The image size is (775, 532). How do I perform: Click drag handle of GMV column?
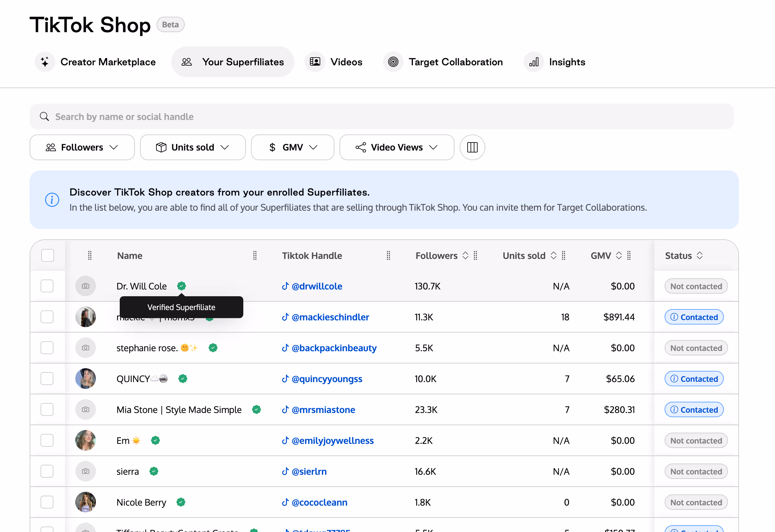point(629,255)
